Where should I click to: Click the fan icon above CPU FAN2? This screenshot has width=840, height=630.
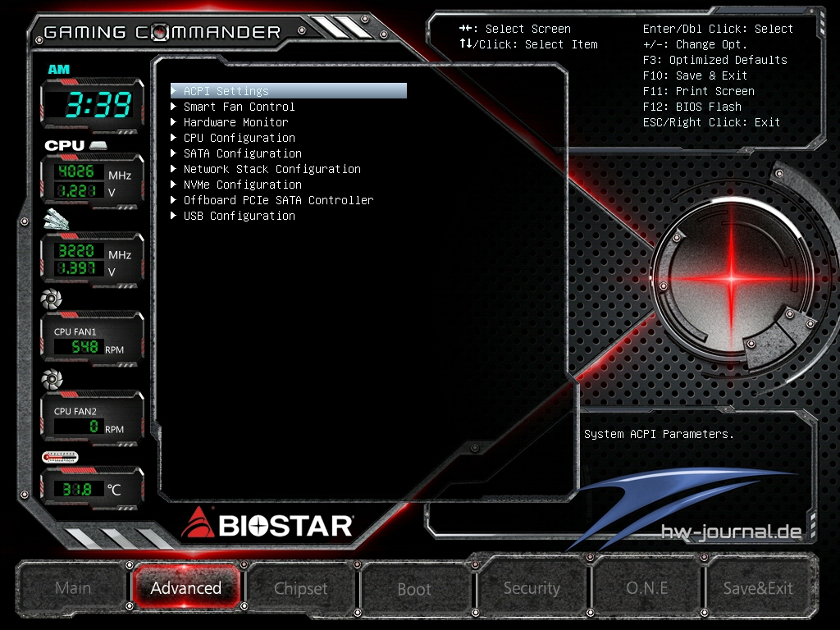click(x=52, y=379)
